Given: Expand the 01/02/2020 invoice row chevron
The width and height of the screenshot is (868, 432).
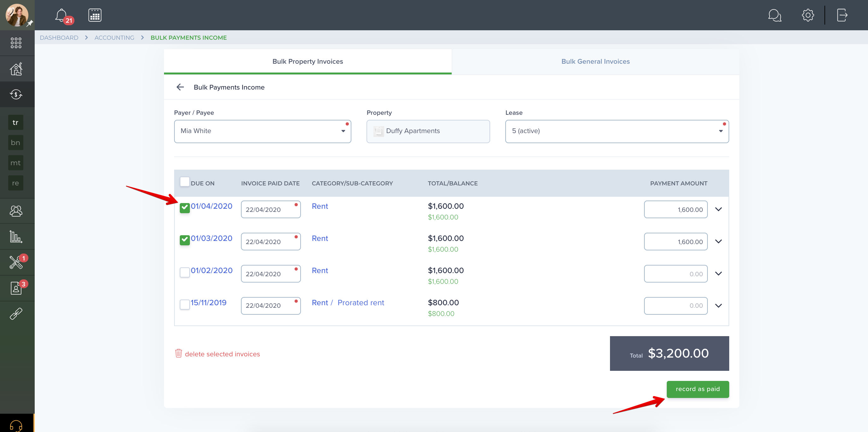Looking at the screenshot, I should pyautogui.click(x=718, y=274).
